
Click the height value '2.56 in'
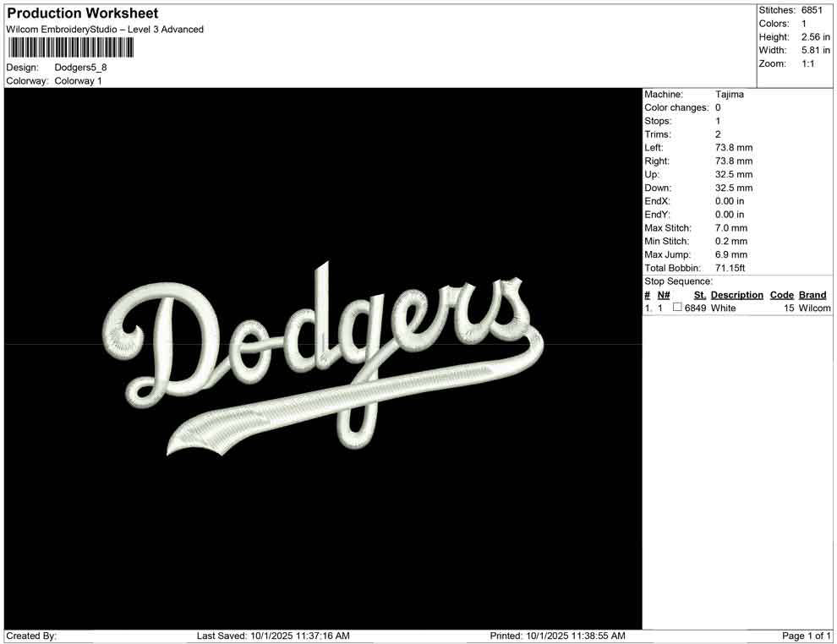pos(816,37)
